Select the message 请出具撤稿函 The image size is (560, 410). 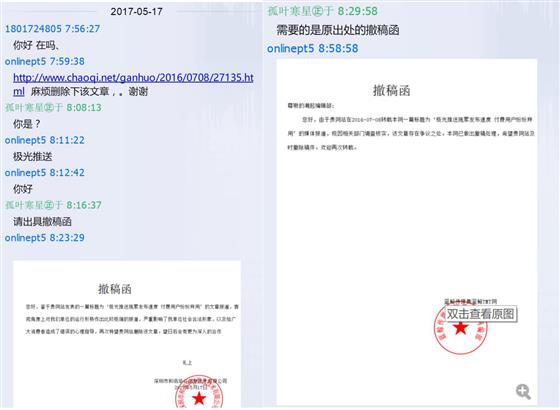(x=42, y=222)
